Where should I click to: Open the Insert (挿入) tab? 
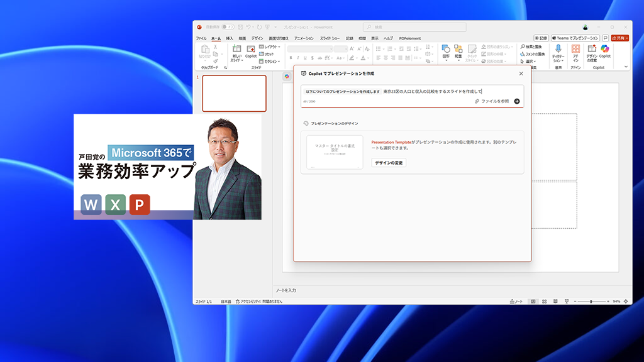tap(229, 38)
